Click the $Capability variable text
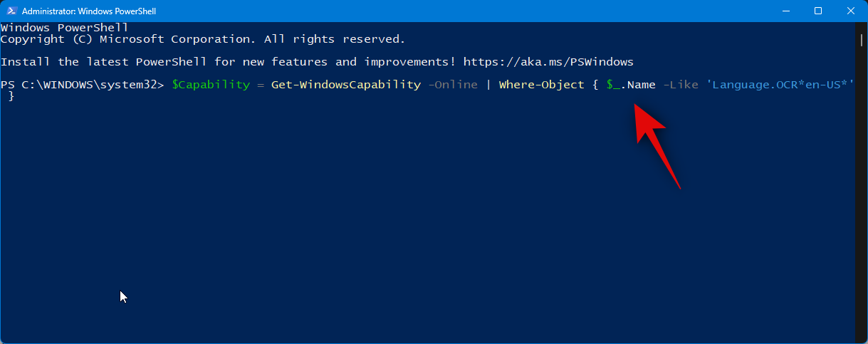This screenshot has width=868, height=344. tap(211, 85)
